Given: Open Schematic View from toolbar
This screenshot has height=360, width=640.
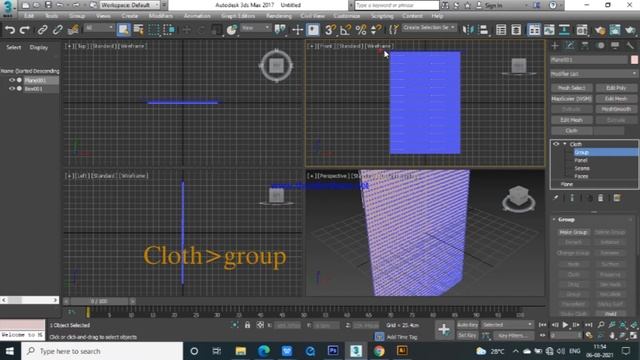Looking at the screenshot, I should (564, 30).
